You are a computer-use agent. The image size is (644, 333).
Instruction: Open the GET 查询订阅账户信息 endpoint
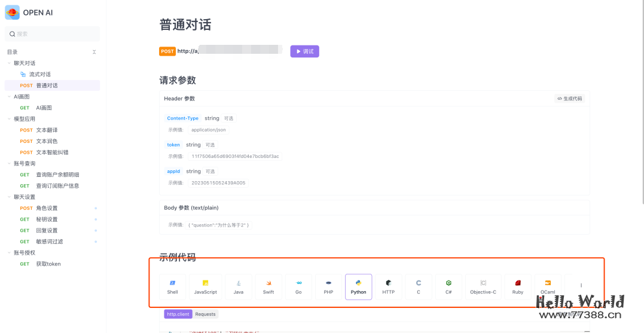[52, 185]
